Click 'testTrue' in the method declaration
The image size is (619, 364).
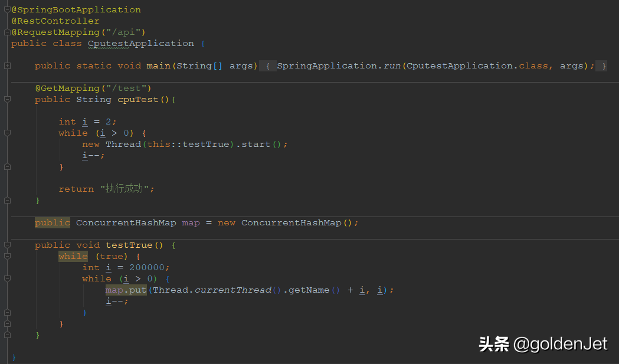pyautogui.click(x=129, y=245)
